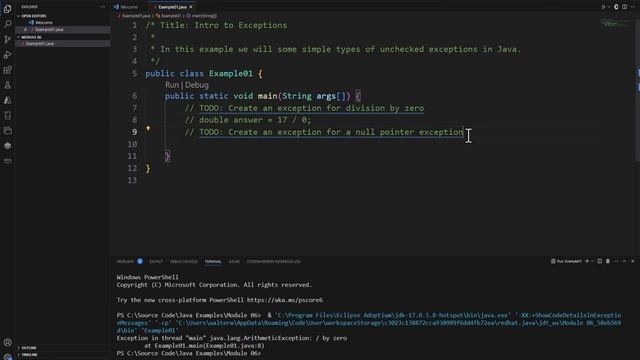Open the CodeWhisperer Reference Log tab
640x360 pixels.
(x=273, y=262)
